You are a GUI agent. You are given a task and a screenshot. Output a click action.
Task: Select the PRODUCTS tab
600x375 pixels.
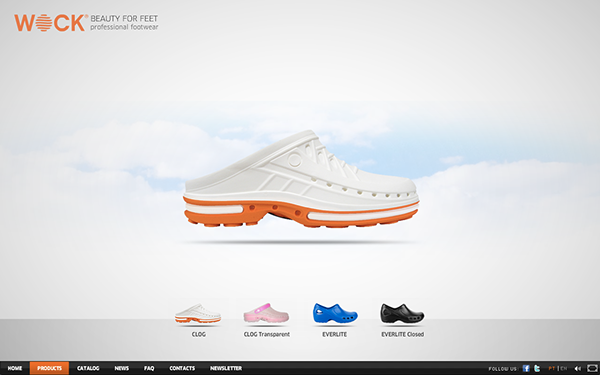pos(49,368)
